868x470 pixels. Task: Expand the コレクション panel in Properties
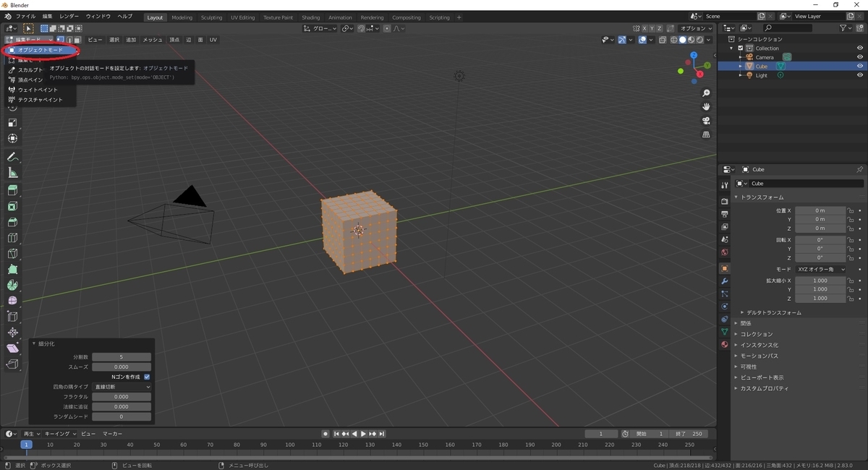point(757,334)
